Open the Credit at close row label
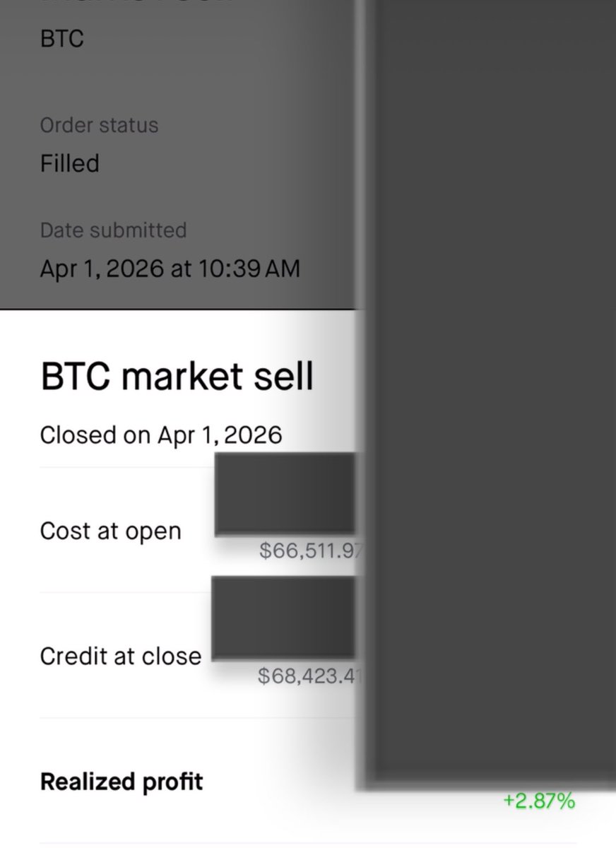This screenshot has height=848, width=616. 120,656
